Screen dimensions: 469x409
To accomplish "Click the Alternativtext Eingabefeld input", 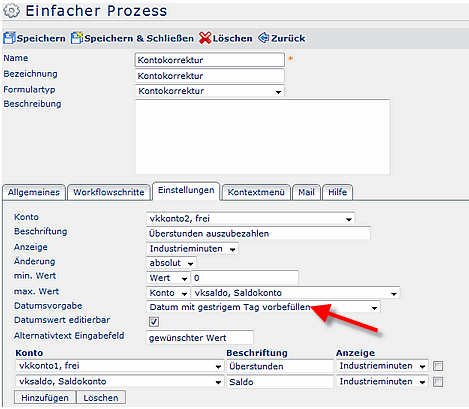I will 200,338.
